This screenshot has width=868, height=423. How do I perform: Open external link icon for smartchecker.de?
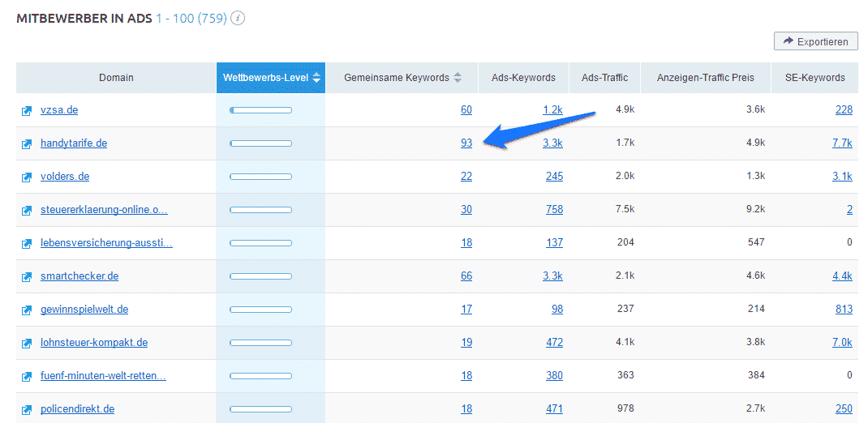26,276
